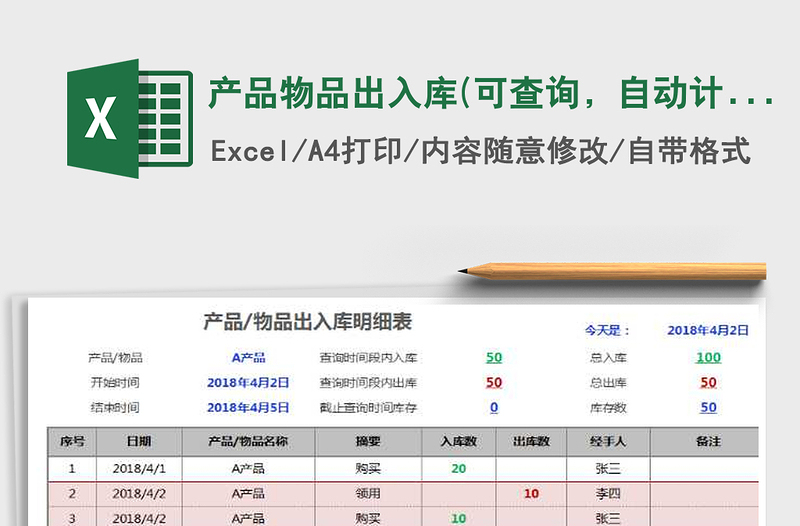
Task: Click the '序号' column header
Action: [x=72, y=442]
